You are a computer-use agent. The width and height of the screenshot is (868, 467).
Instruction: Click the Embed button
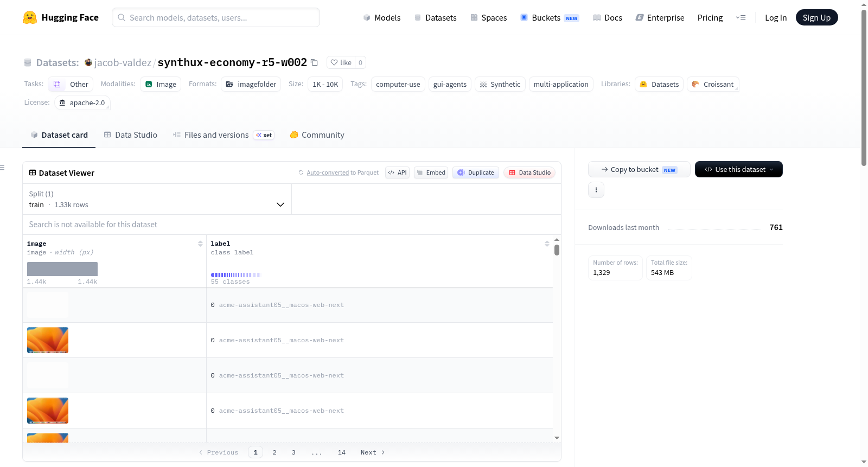point(431,172)
